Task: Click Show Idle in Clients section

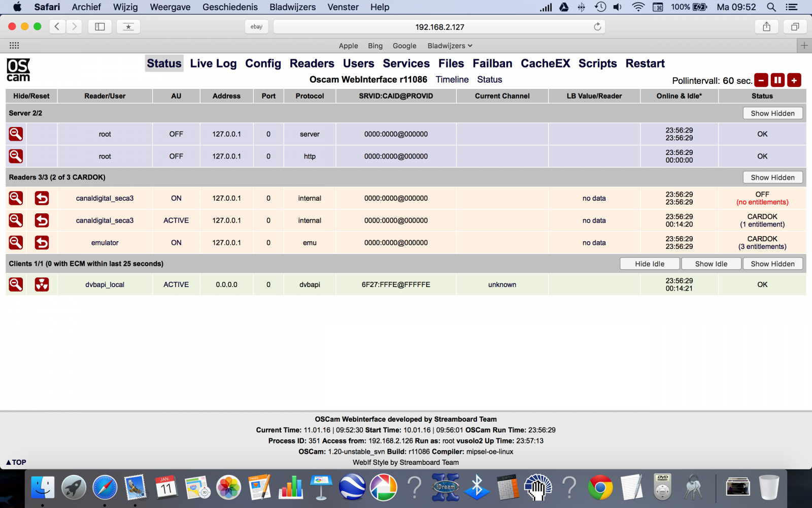Action: [711, 264]
